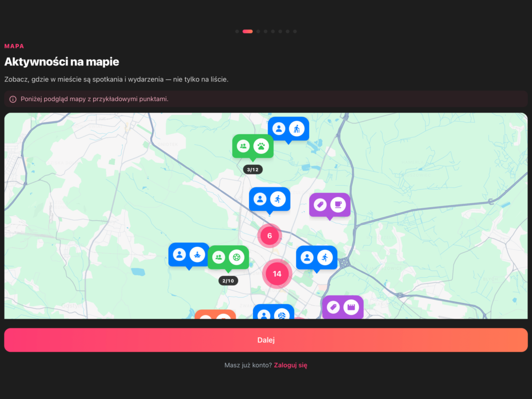Tap the 'Aktywności na mapie' heading

pyautogui.click(x=61, y=61)
